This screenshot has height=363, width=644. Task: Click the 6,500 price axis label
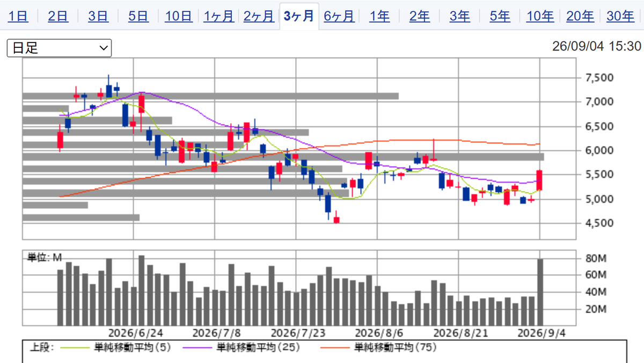click(599, 127)
